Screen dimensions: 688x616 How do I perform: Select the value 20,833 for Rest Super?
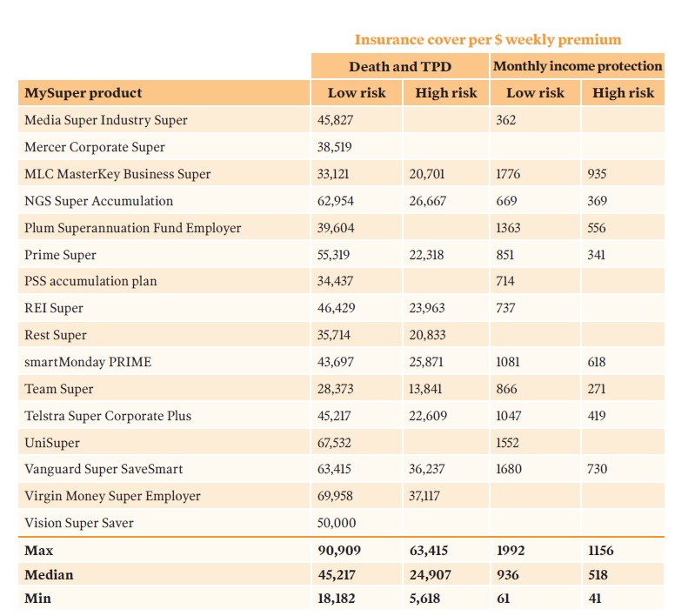[427, 336]
